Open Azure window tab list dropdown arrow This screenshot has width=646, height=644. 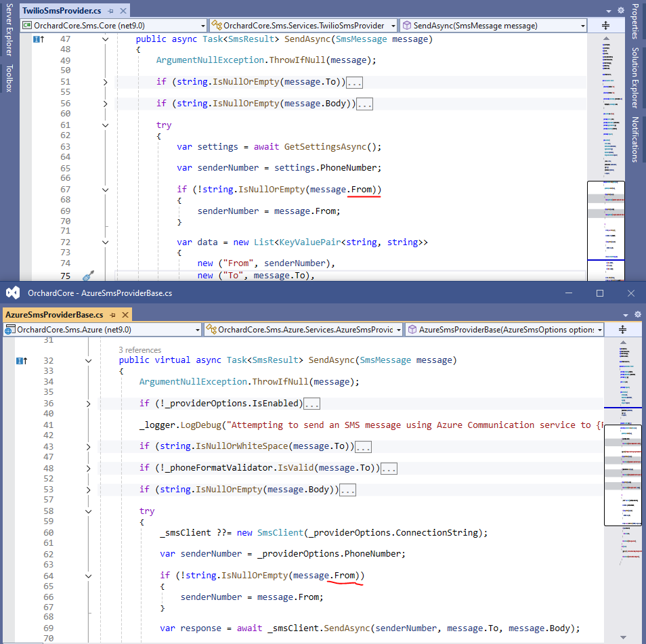[x=626, y=316]
